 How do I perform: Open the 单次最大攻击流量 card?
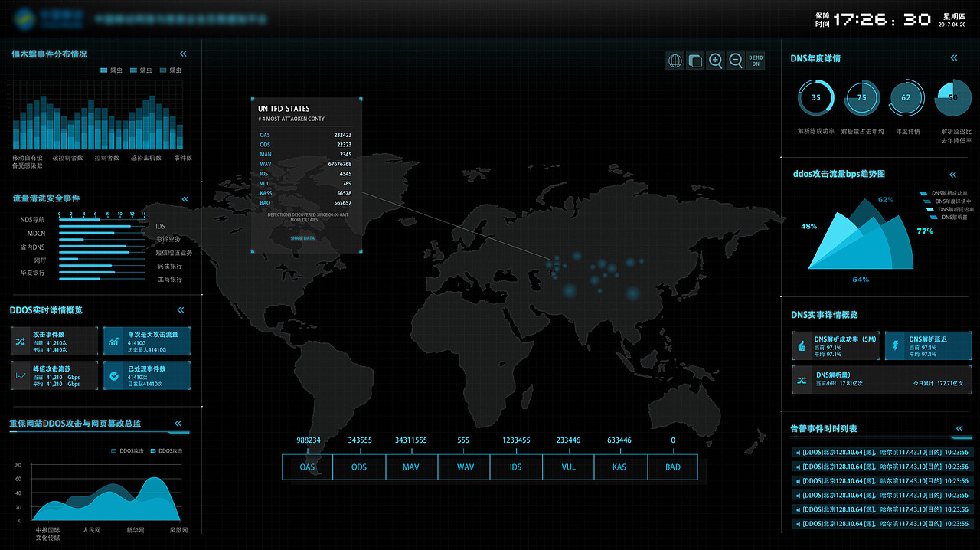(x=146, y=342)
